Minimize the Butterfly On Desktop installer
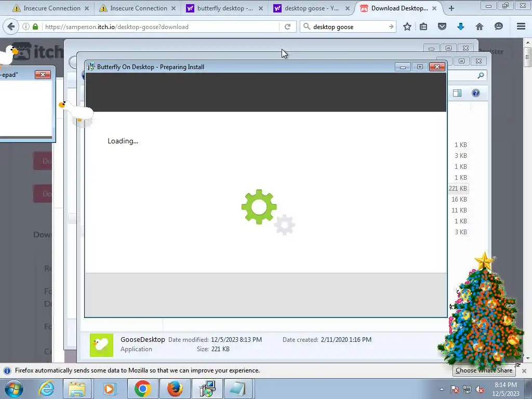532x399 pixels. (x=403, y=67)
